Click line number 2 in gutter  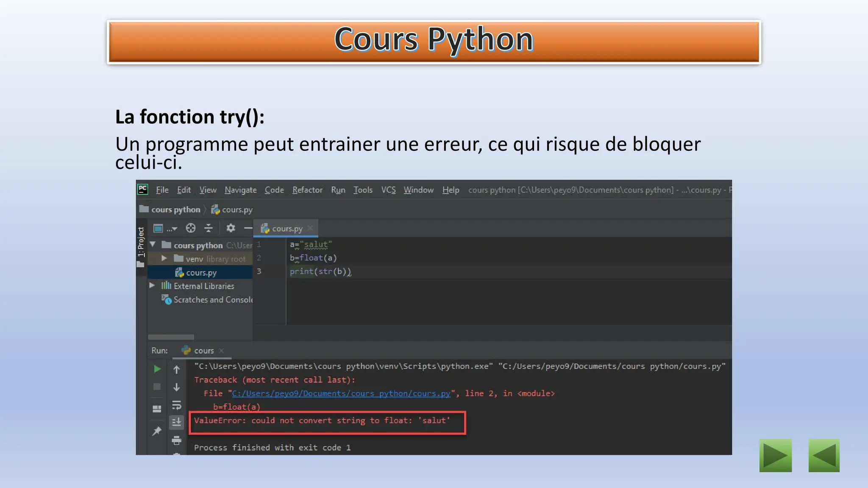(259, 258)
